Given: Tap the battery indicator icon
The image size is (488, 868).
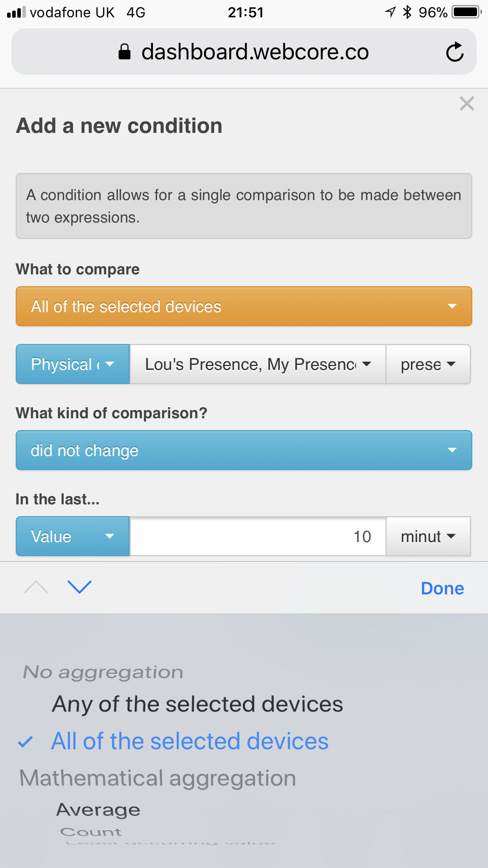Looking at the screenshot, I should [466, 12].
